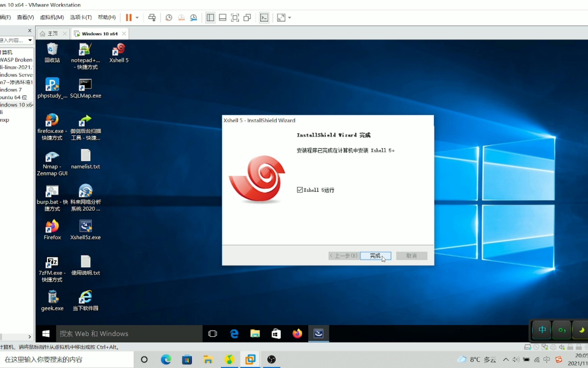Open OBS Studio in host taskbar
This screenshot has width=588, height=368.
[271, 359]
